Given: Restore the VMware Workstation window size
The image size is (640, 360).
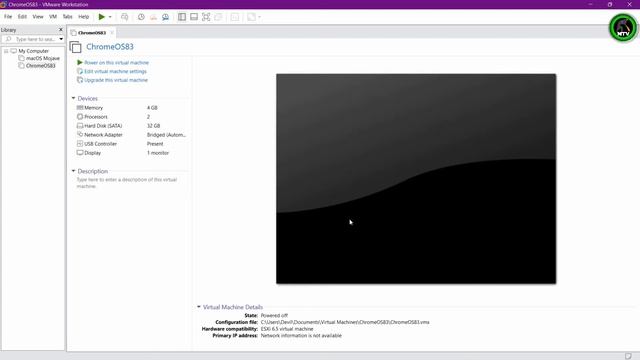Looking at the screenshot, I should [x=610, y=4].
